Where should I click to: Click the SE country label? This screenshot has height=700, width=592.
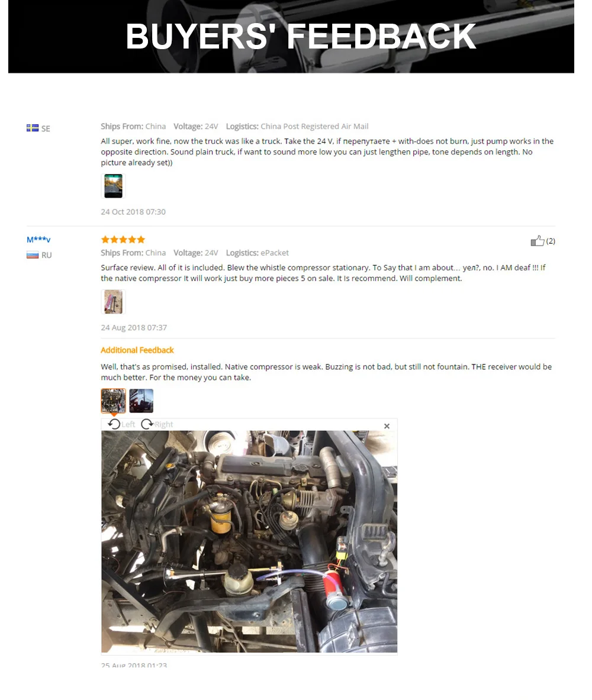point(46,128)
